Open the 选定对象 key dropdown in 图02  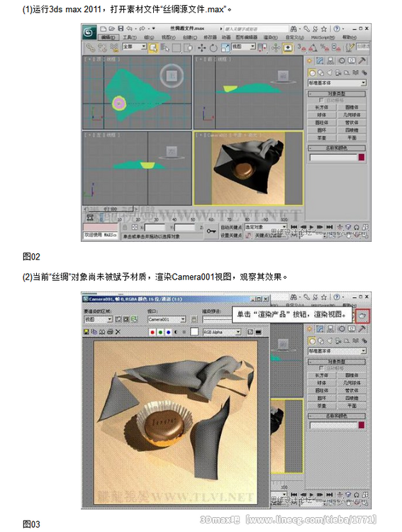pyautogui.click(x=266, y=227)
